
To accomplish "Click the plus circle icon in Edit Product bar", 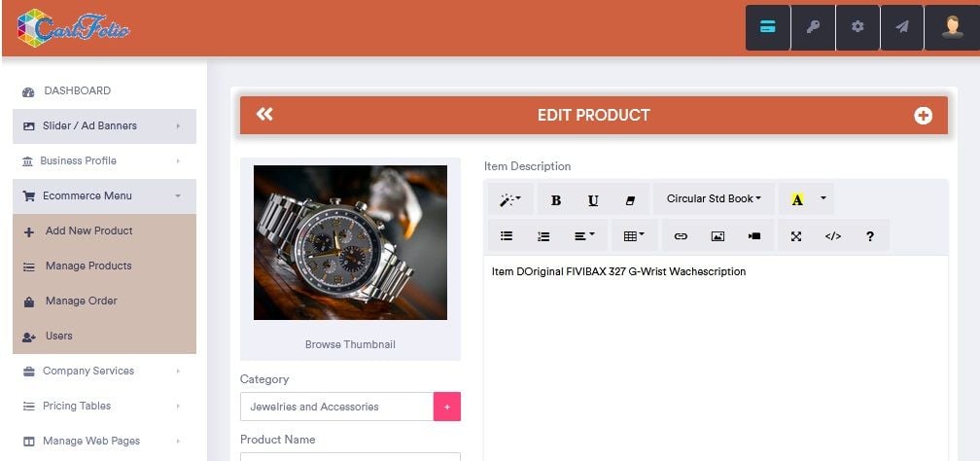I will (924, 116).
